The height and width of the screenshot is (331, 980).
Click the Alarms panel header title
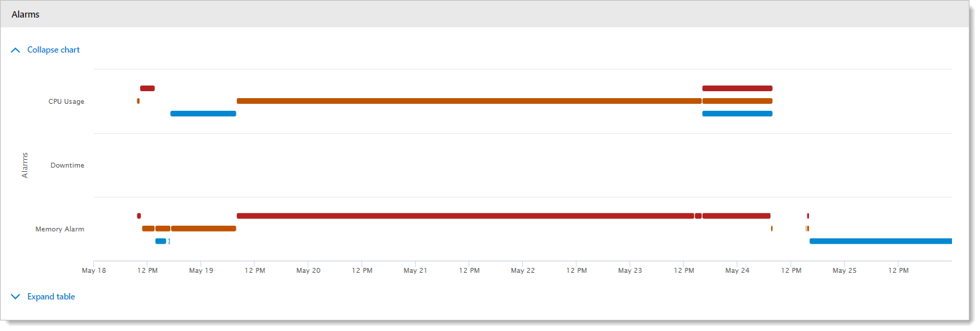[26, 14]
